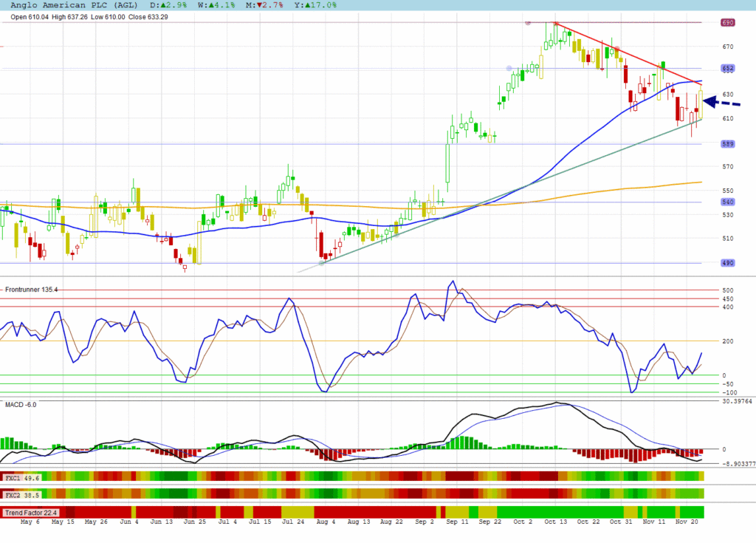Select the 589 support level tag

(728, 144)
